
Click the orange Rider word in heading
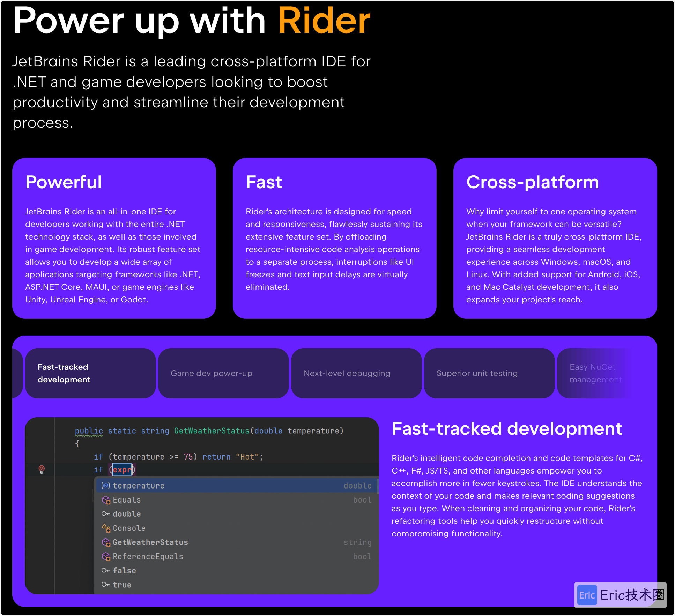[324, 21]
